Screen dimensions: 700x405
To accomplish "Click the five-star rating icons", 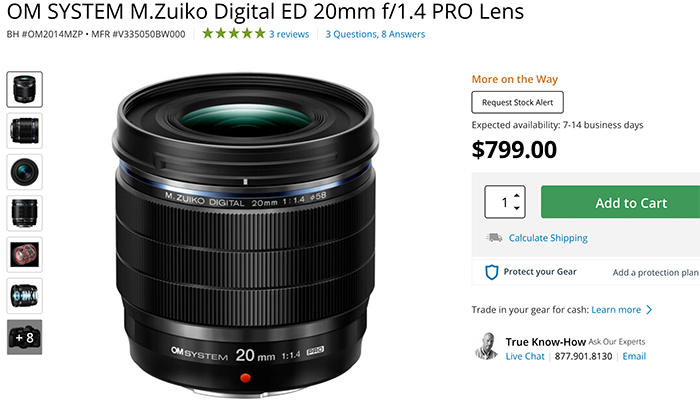I will (x=233, y=33).
